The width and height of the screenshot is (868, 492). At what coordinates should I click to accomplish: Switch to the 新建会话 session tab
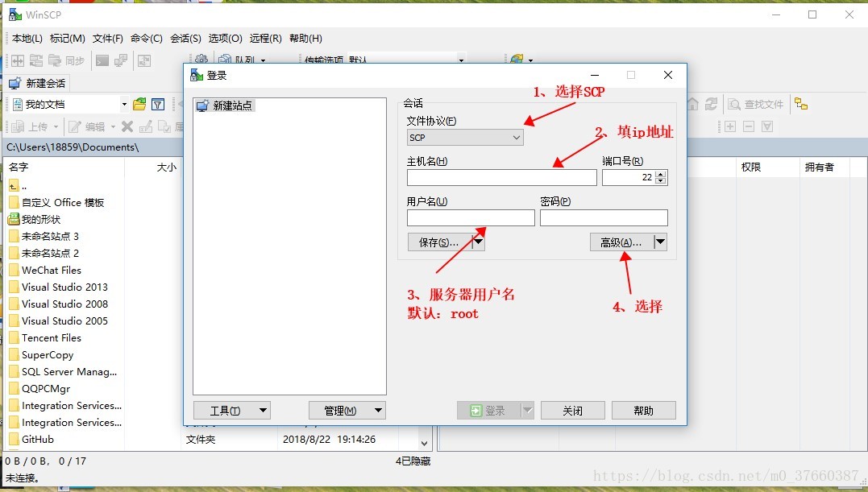pyautogui.click(x=38, y=84)
